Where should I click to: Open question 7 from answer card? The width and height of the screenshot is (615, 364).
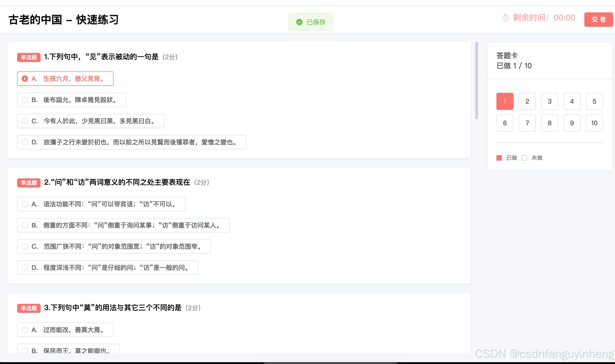(x=527, y=123)
